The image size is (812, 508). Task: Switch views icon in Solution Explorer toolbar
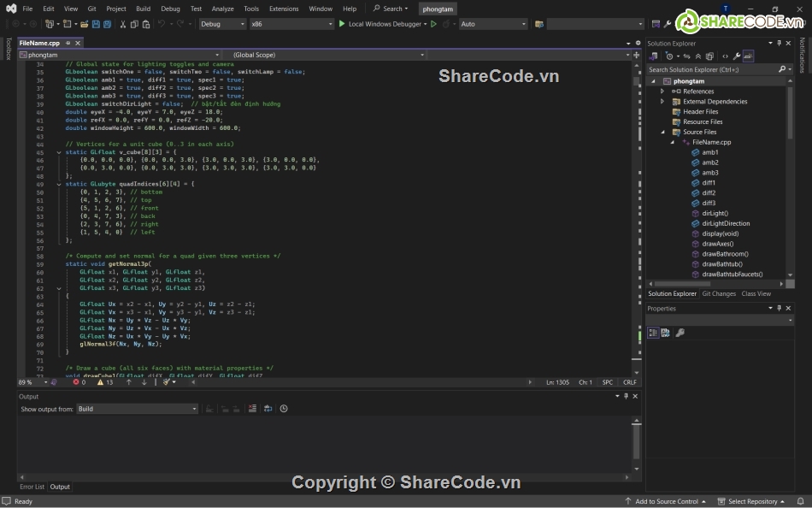coord(654,56)
